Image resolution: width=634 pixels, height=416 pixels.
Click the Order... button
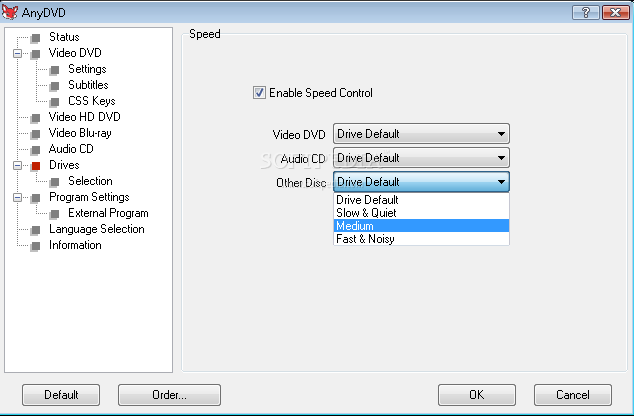(x=169, y=395)
